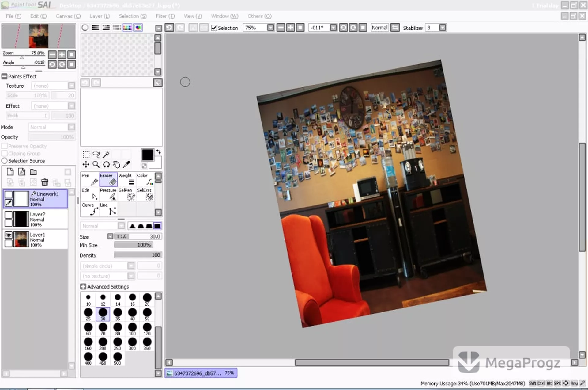Select the Eyedropper color picker tool

click(x=126, y=165)
